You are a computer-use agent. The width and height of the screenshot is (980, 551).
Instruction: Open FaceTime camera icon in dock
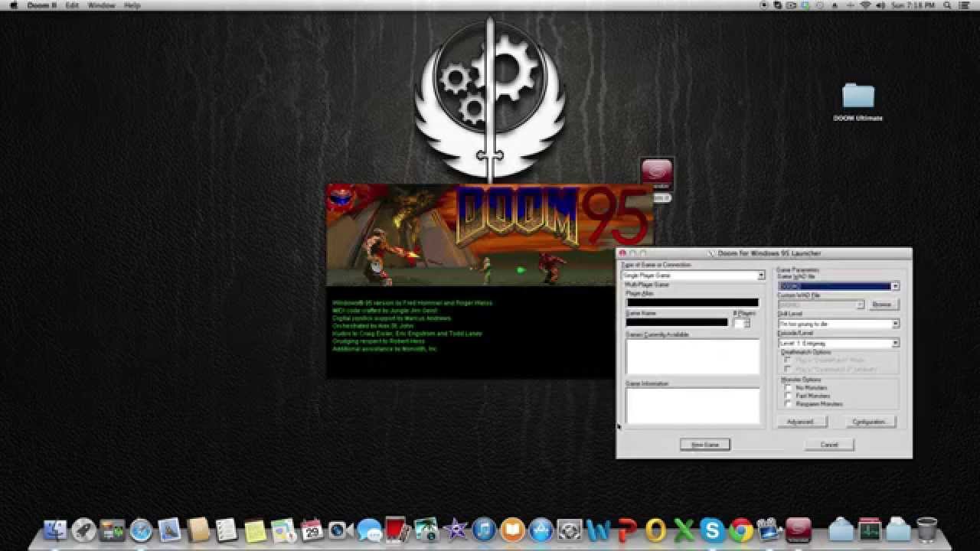(341, 530)
